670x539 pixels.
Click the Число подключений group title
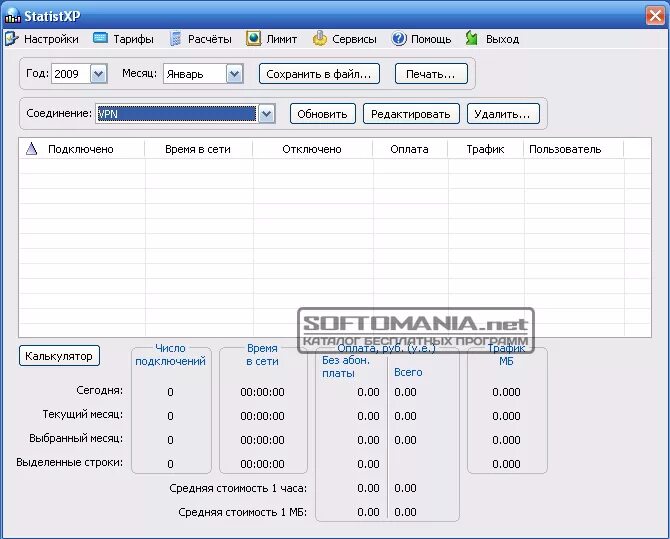pos(170,355)
